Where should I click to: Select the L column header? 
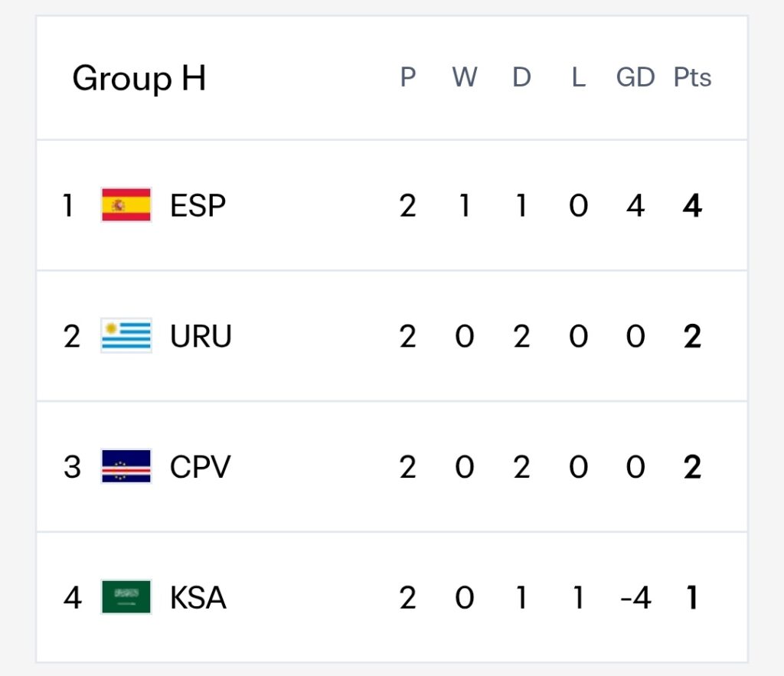(x=579, y=77)
